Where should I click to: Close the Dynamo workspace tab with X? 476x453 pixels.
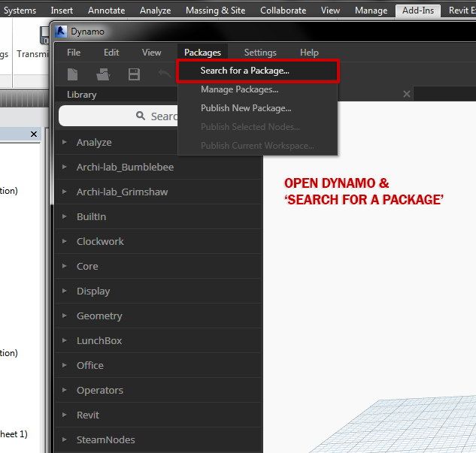[x=407, y=94]
